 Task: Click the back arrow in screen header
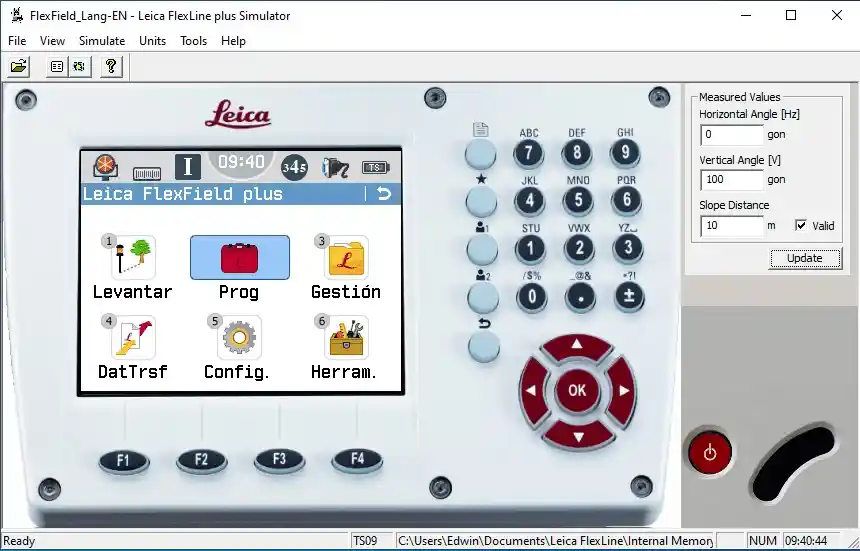(x=384, y=194)
